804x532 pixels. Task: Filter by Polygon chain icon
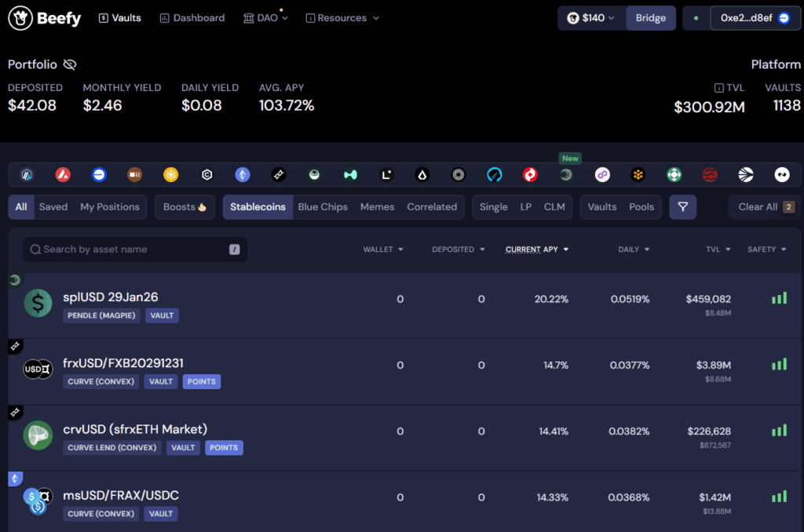[x=602, y=175]
